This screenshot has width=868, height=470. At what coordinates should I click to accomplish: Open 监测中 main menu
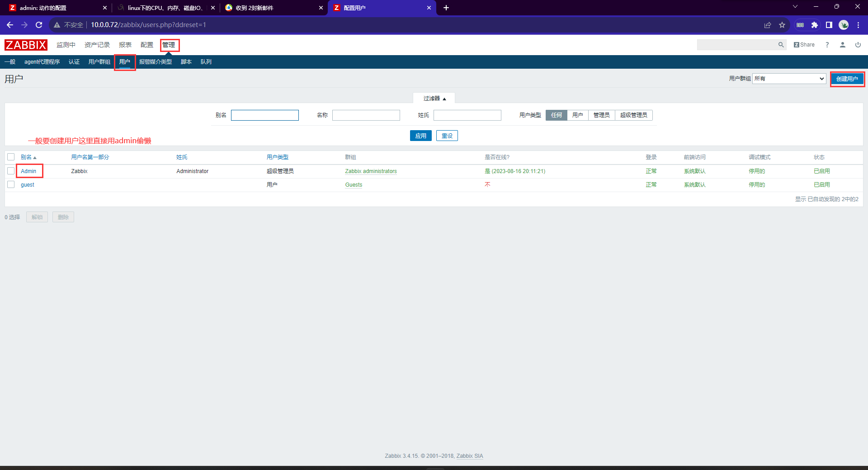click(66, 45)
